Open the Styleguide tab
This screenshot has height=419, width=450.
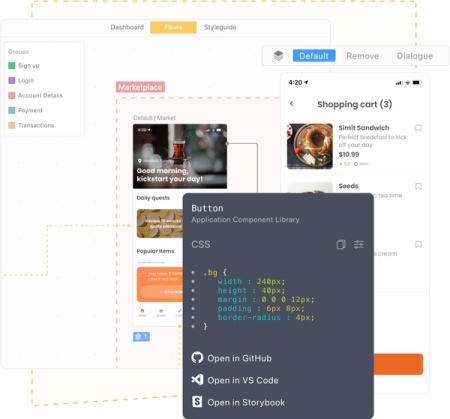pyautogui.click(x=220, y=27)
